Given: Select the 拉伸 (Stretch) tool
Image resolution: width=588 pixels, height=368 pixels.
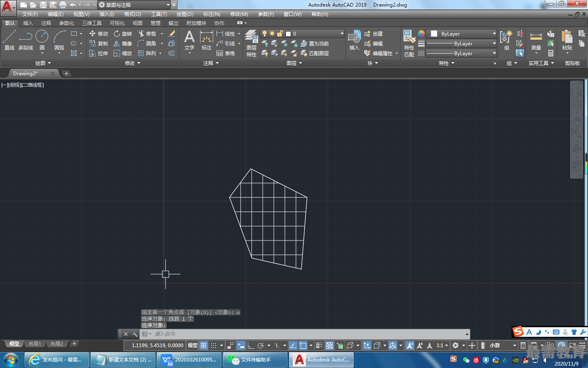Looking at the screenshot, I should pyautogui.click(x=98, y=53).
